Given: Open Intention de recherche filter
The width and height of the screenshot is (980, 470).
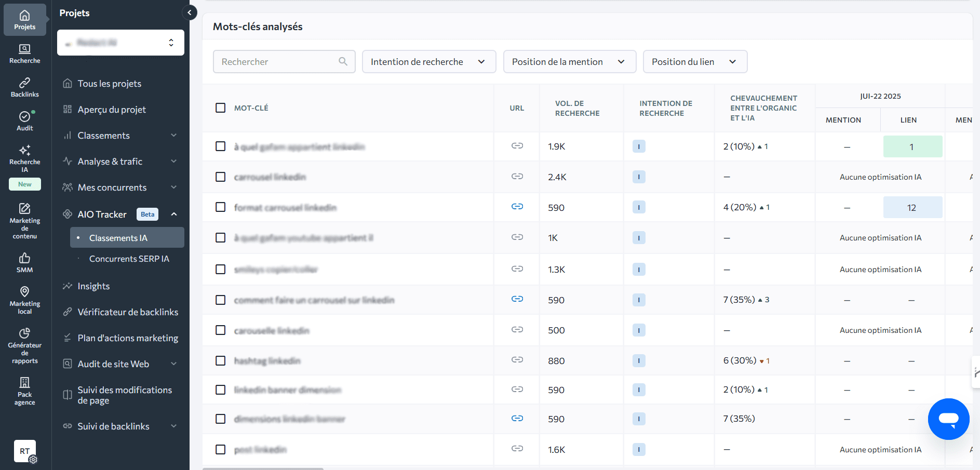Looking at the screenshot, I should [429, 61].
